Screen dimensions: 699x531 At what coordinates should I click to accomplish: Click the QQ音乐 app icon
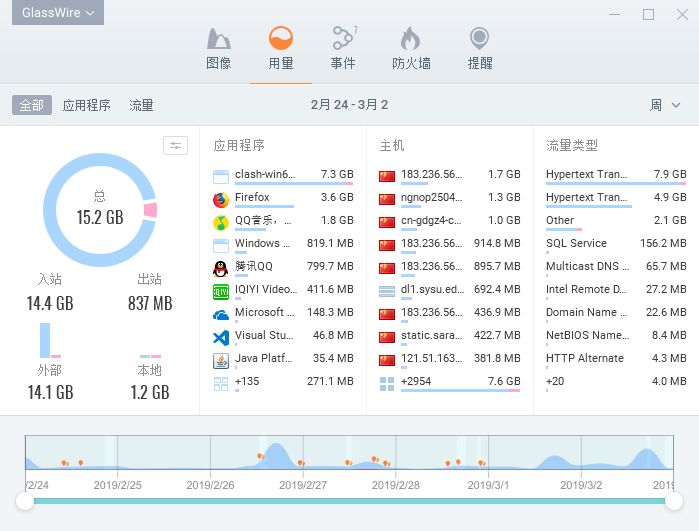pyautogui.click(x=221, y=222)
